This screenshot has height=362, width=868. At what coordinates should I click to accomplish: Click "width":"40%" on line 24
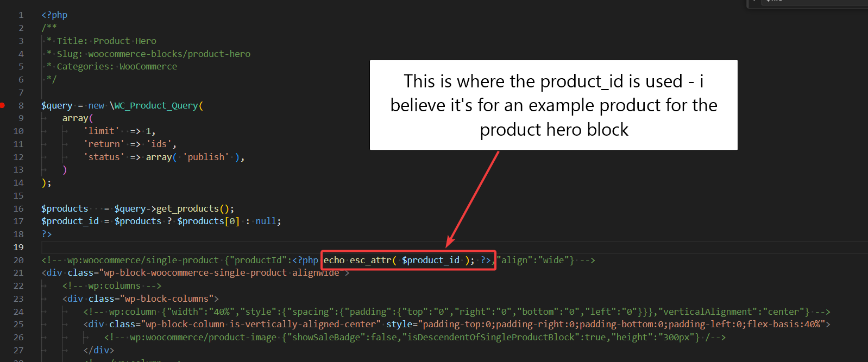pos(200,312)
